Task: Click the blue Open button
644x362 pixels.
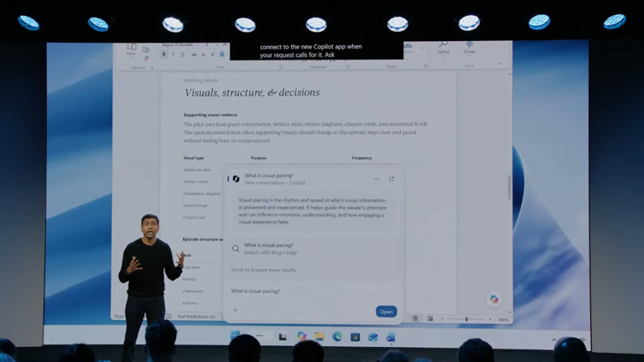Action: click(386, 312)
